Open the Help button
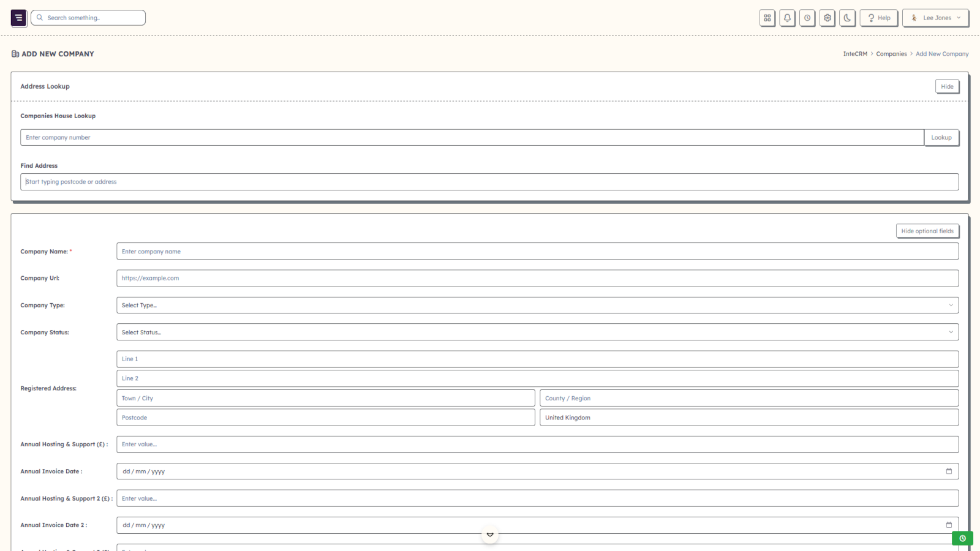Image resolution: width=980 pixels, height=551 pixels. pos(878,18)
